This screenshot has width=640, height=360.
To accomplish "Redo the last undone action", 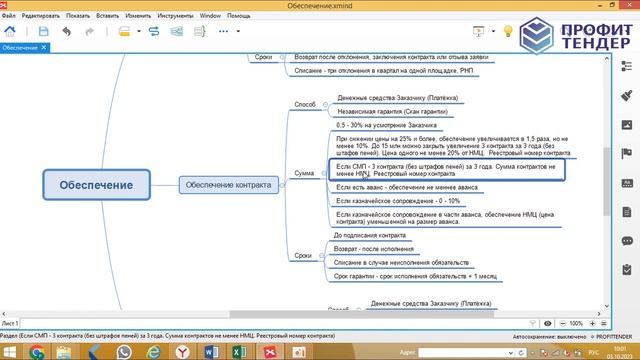I will tap(89, 31).
